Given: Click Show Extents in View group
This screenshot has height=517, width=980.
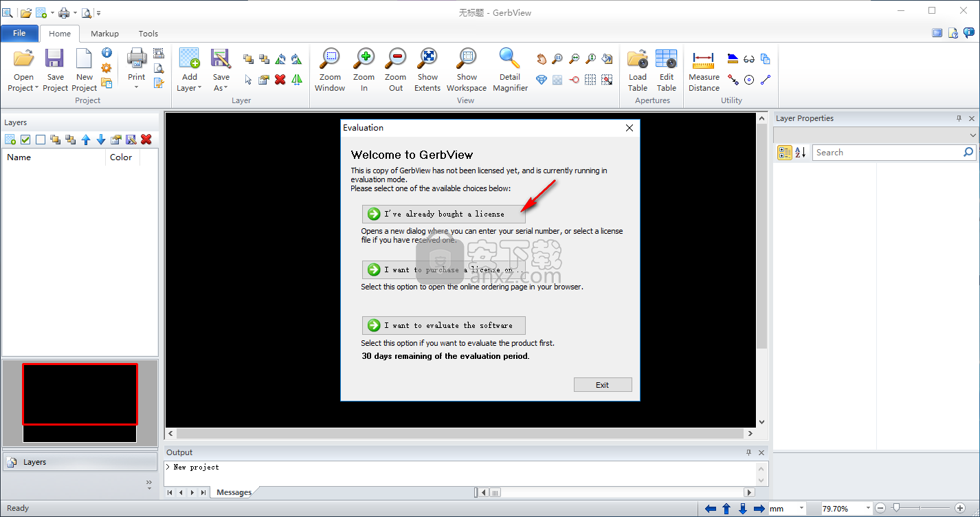Looking at the screenshot, I should coord(427,58).
